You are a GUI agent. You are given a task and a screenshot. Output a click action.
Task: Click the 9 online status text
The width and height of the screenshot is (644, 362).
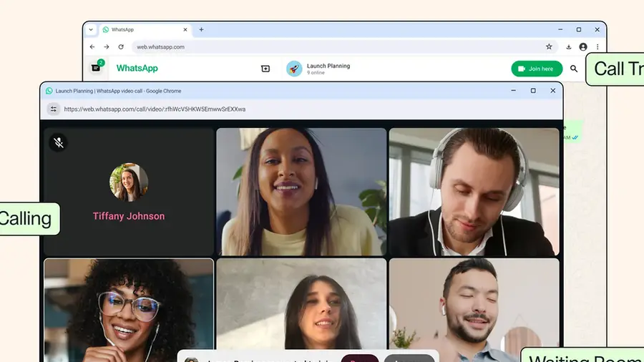pyautogui.click(x=316, y=73)
